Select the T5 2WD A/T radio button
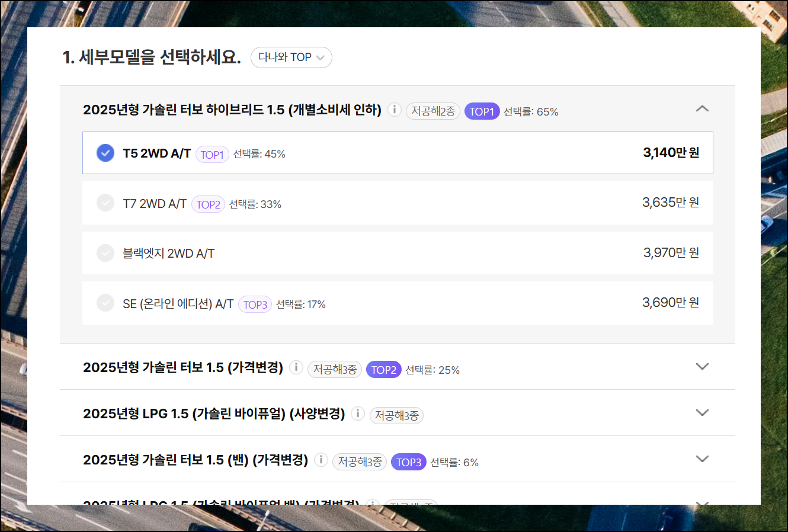This screenshot has width=788, height=532. (105, 153)
